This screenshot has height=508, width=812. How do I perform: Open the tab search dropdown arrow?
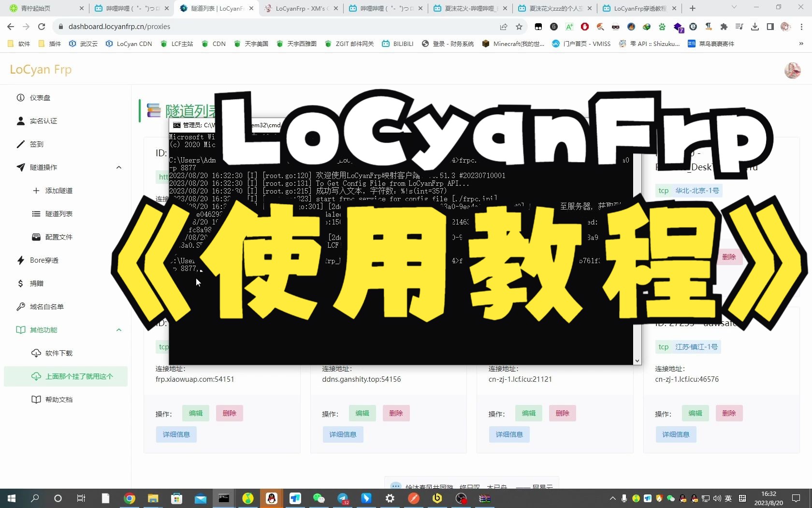click(734, 7)
